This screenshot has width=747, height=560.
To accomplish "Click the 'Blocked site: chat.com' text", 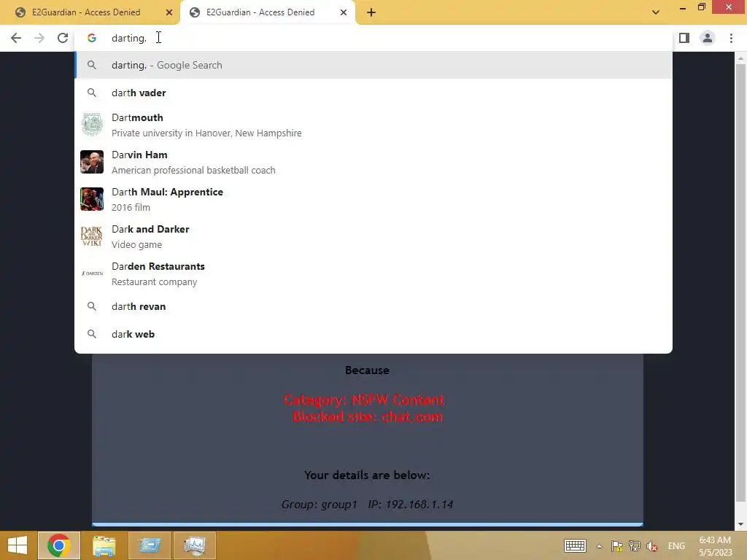I will pos(368,417).
